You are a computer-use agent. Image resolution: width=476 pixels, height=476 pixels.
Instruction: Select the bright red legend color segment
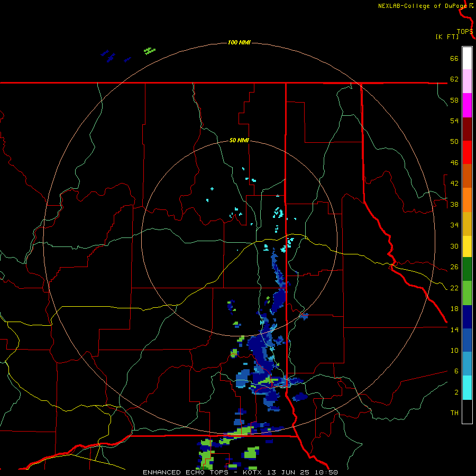click(x=467, y=152)
